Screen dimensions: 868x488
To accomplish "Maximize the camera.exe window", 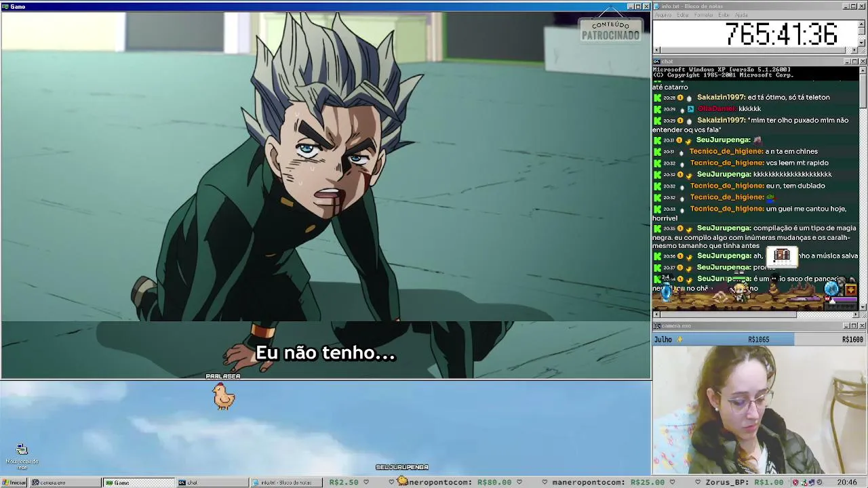I will coord(854,326).
